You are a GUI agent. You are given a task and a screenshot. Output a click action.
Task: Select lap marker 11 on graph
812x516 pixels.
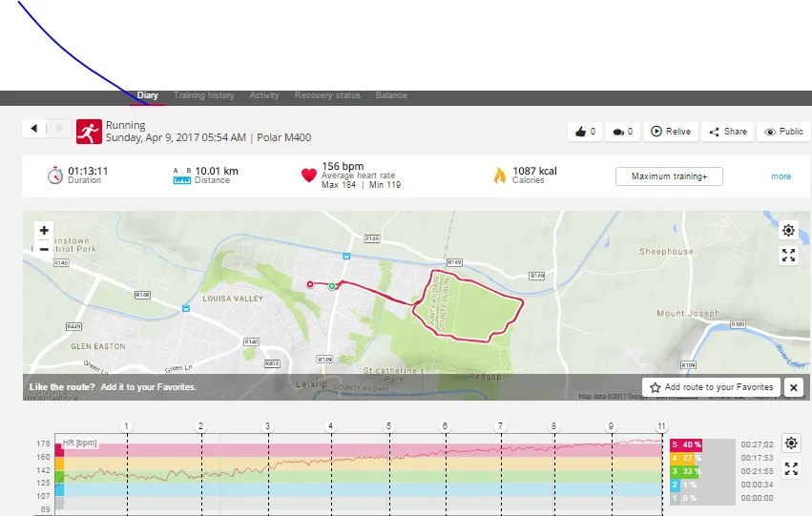pos(661,426)
